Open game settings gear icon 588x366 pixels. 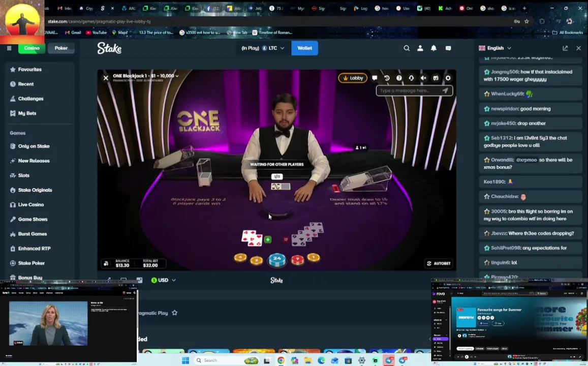tap(448, 78)
